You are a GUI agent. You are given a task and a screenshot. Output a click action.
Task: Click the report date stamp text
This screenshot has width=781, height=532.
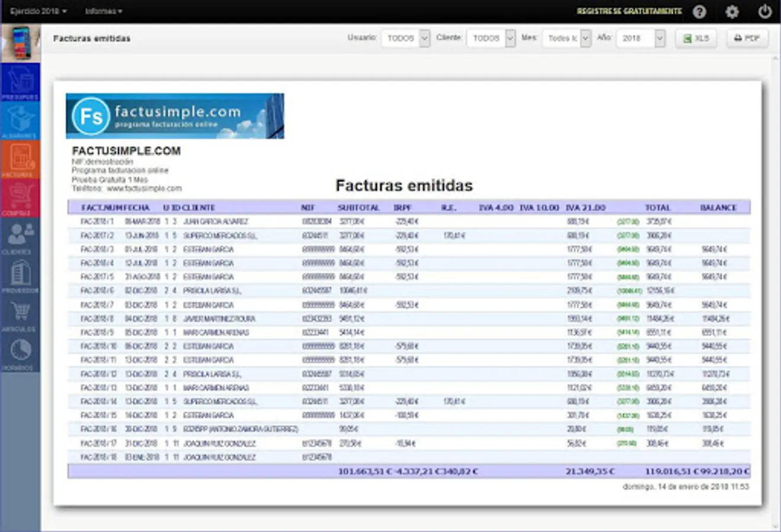pos(686,486)
